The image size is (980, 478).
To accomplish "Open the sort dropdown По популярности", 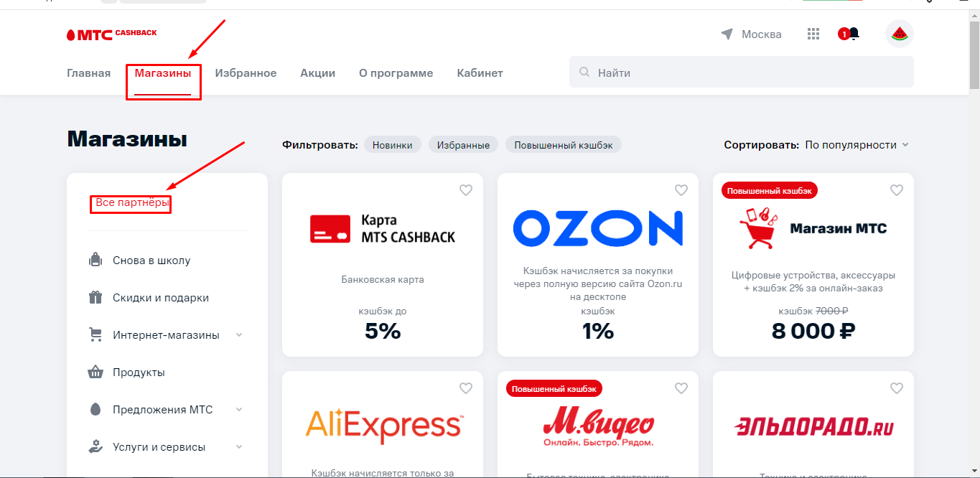I will [x=857, y=145].
